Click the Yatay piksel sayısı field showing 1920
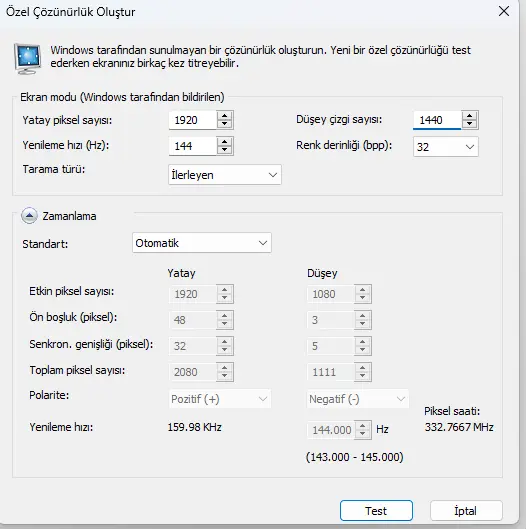Screen dimensions: 526x529 click(192, 120)
